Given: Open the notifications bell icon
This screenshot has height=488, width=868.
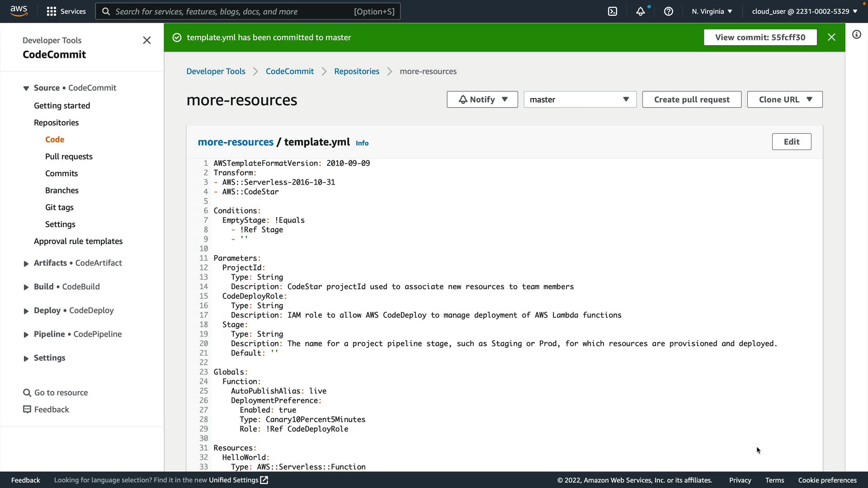Looking at the screenshot, I should (x=640, y=11).
